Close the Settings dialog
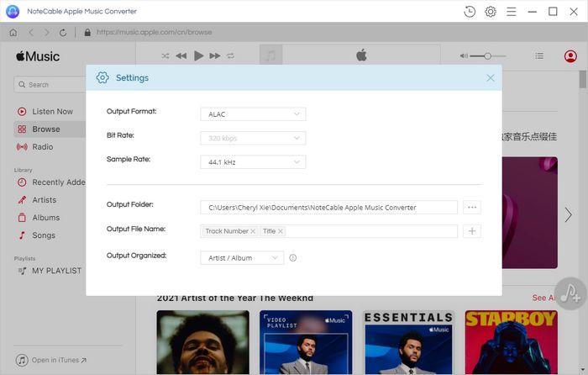Viewport: 588px width, 375px height. point(490,77)
